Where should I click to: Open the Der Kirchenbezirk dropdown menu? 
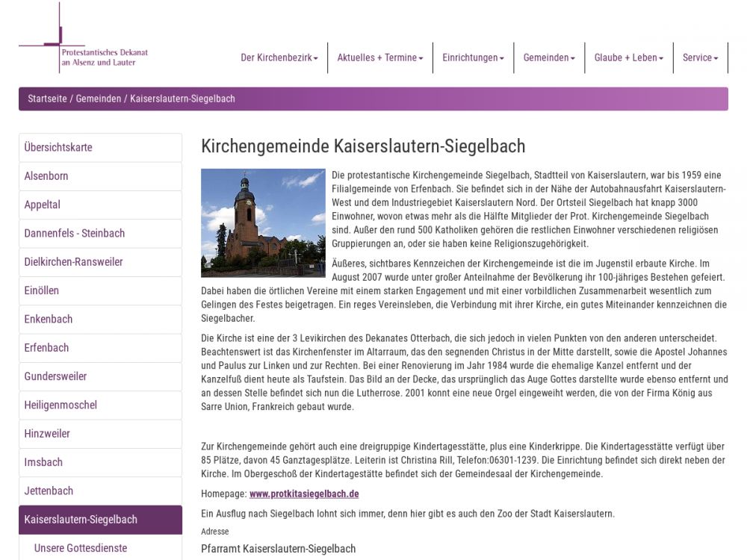click(x=279, y=58)
